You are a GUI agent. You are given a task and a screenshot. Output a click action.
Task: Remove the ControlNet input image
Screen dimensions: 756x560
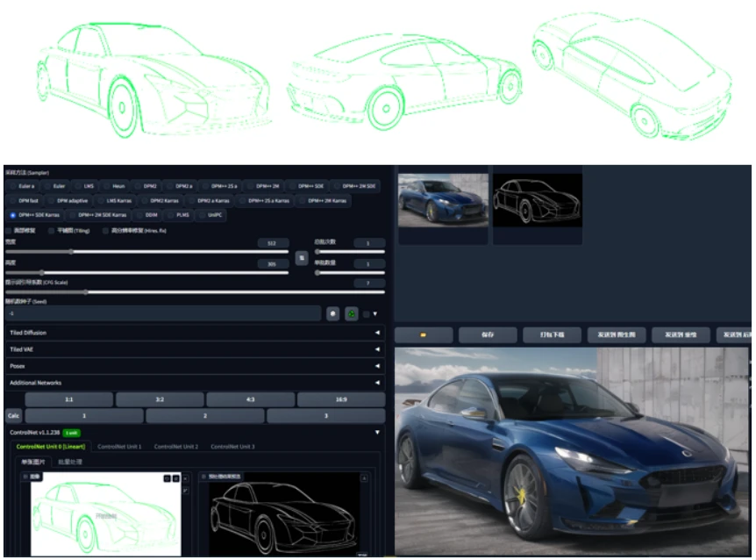(186, 478)
